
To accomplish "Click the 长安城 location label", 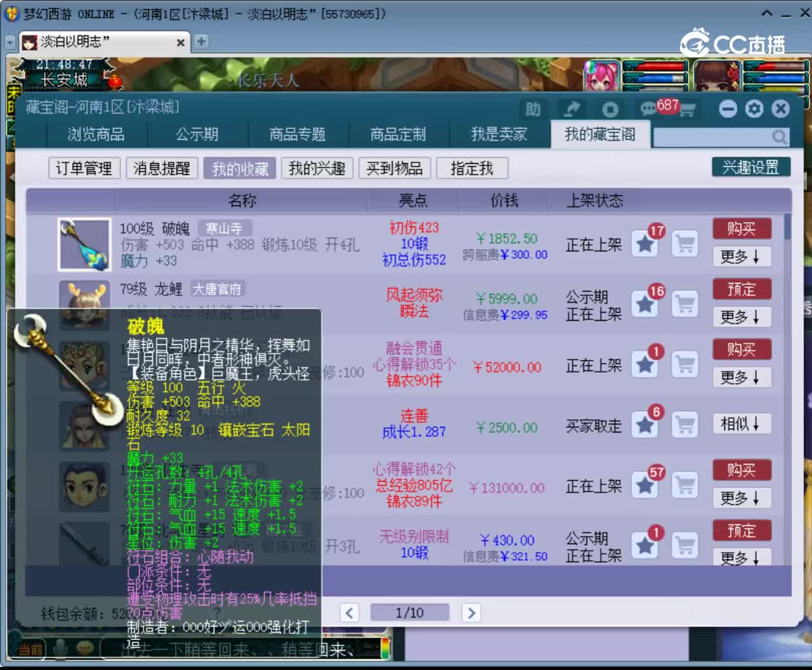I will click(x=64, y=80).
